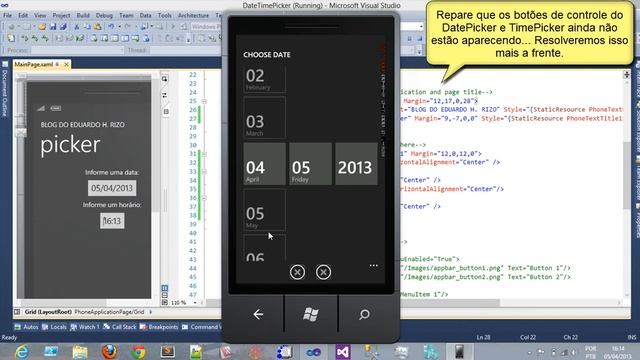Open the Edit menu

[23, 16]
